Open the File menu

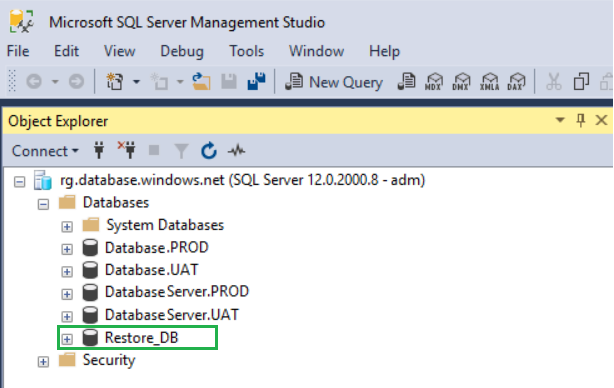click(18, 51)
